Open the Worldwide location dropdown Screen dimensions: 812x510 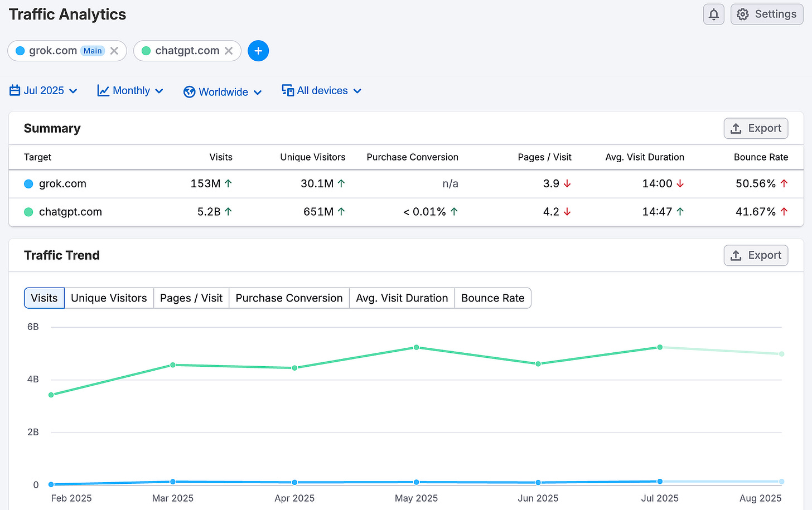[x=223, y=92]
